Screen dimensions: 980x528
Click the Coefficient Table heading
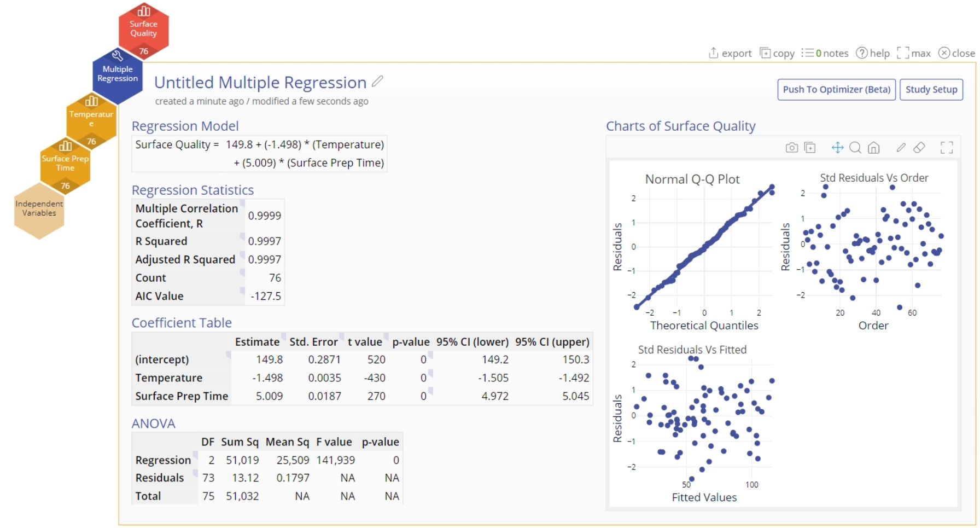coord(182,323)
